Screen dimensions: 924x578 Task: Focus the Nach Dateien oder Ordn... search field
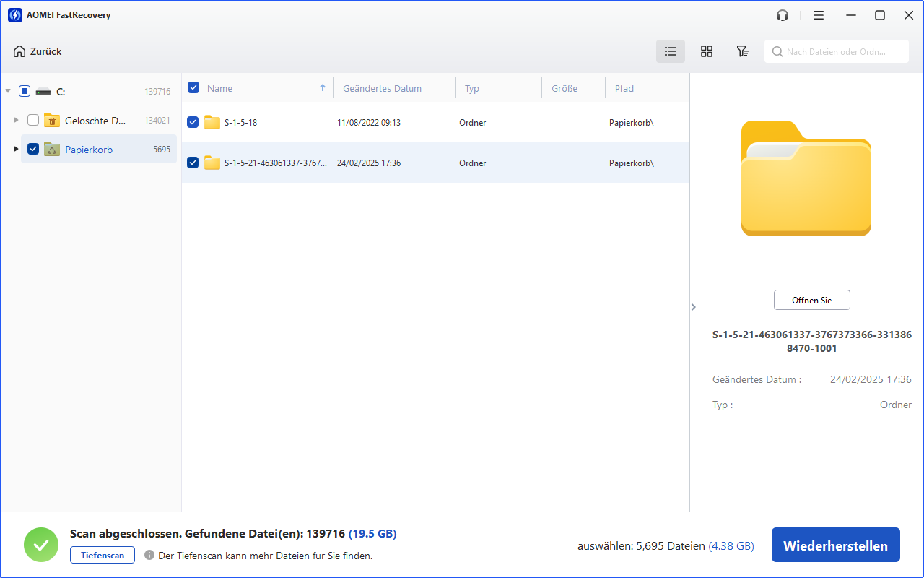(x=837, y=51)
